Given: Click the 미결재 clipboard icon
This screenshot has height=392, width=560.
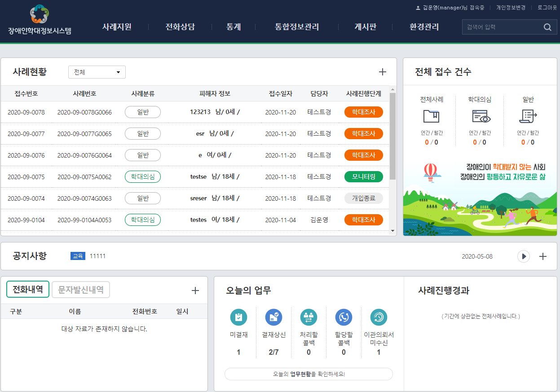Looking at the screenshot, I should tap(238, 317).
